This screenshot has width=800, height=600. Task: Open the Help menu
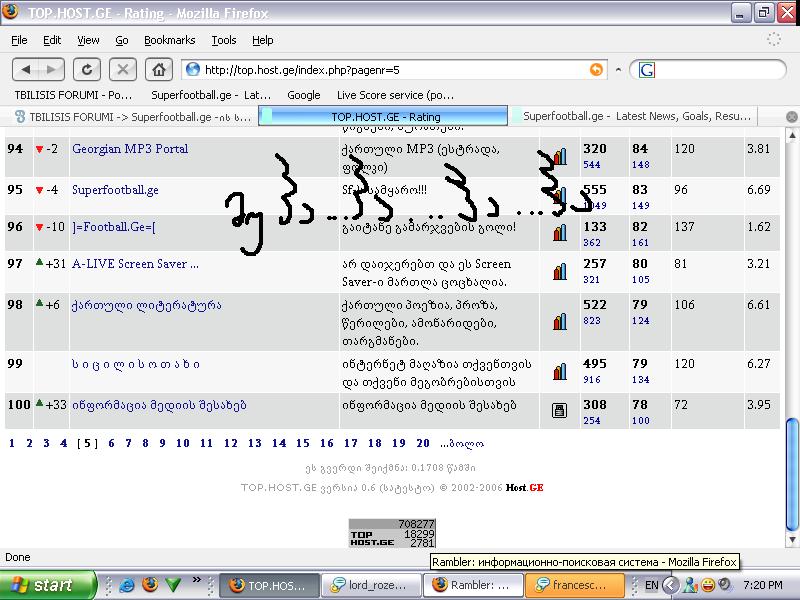[x=263, y=40]
